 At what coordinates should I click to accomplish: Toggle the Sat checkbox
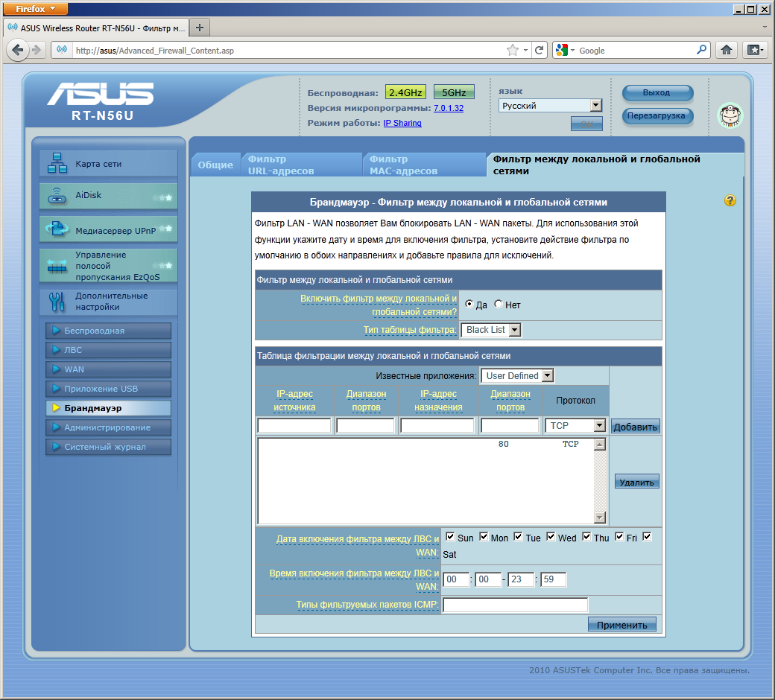(x=647, y=536)
